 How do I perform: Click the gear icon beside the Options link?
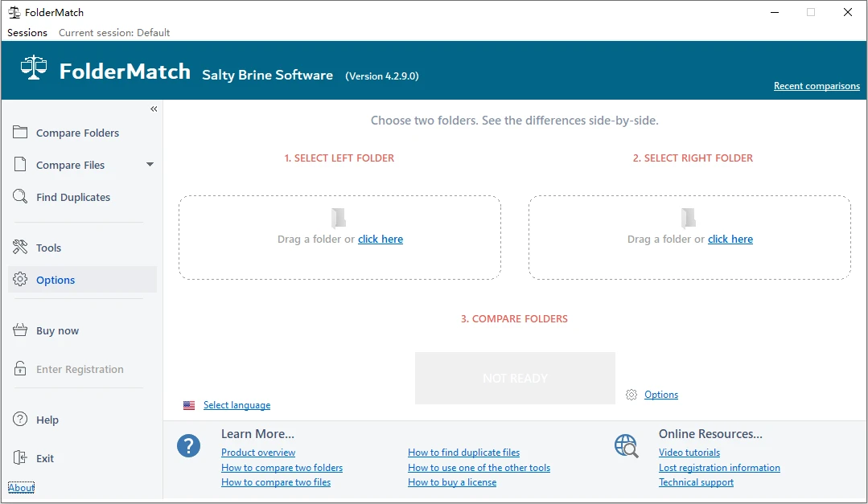[x=631, y=395]
